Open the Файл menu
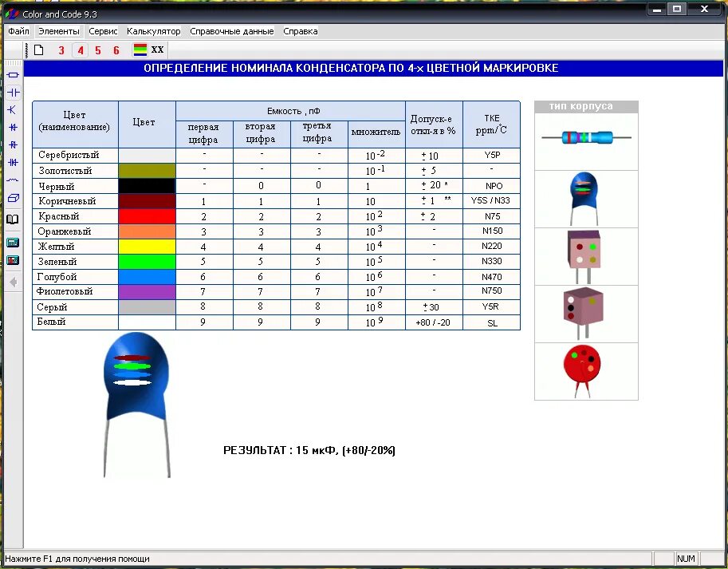The width and height of the screenshot is (728, 569). click(x=18, y=31)
